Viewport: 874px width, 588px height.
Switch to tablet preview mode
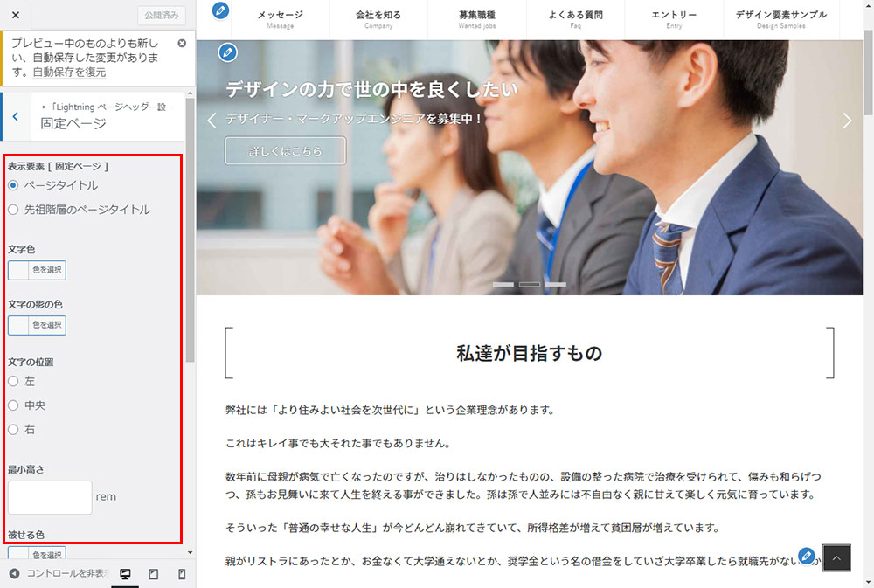click(x=153, y=574)
